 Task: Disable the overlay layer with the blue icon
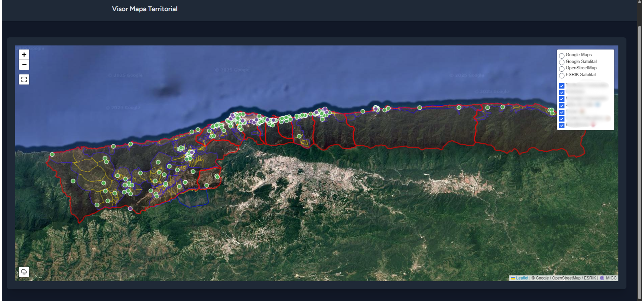pos(562,106)
